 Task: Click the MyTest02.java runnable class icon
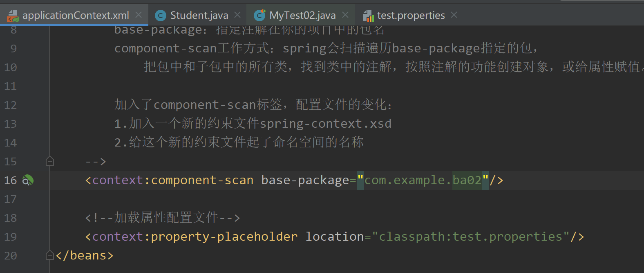pos(259,16)
